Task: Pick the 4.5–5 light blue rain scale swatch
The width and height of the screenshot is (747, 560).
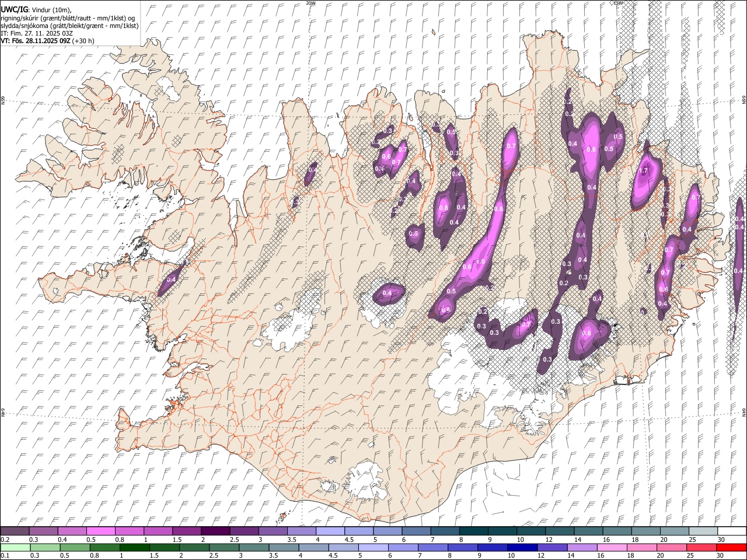Action: pyautogui.click(x=343, y=548)
